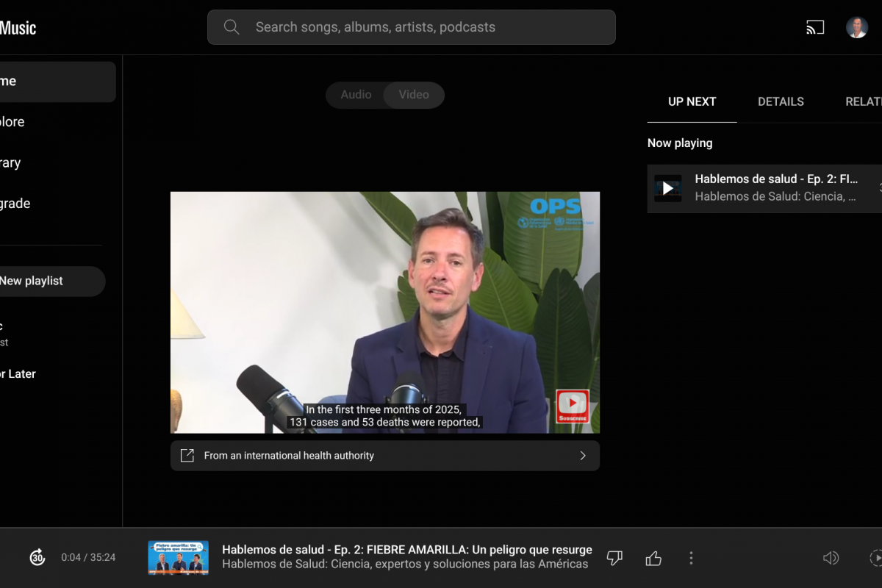Open the podcast show name link in player bar
This screenshot has height=588, width=882.
(x=405, y=564)
